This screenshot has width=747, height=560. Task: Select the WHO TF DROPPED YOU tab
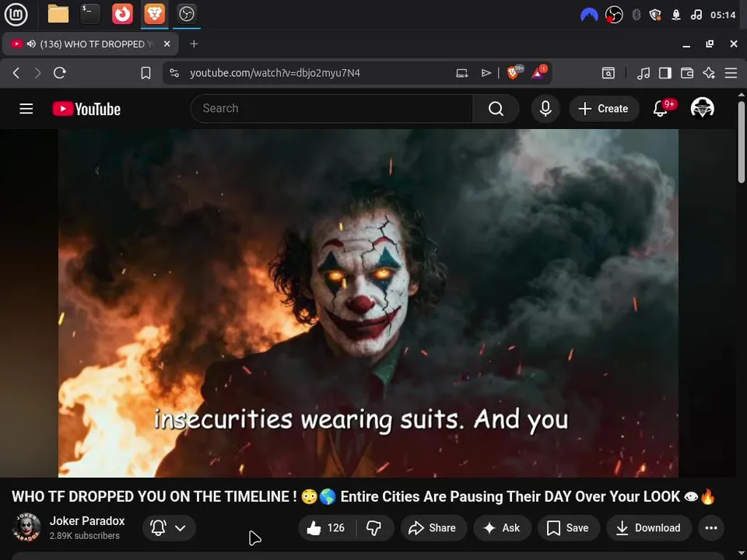click(90, 44)
